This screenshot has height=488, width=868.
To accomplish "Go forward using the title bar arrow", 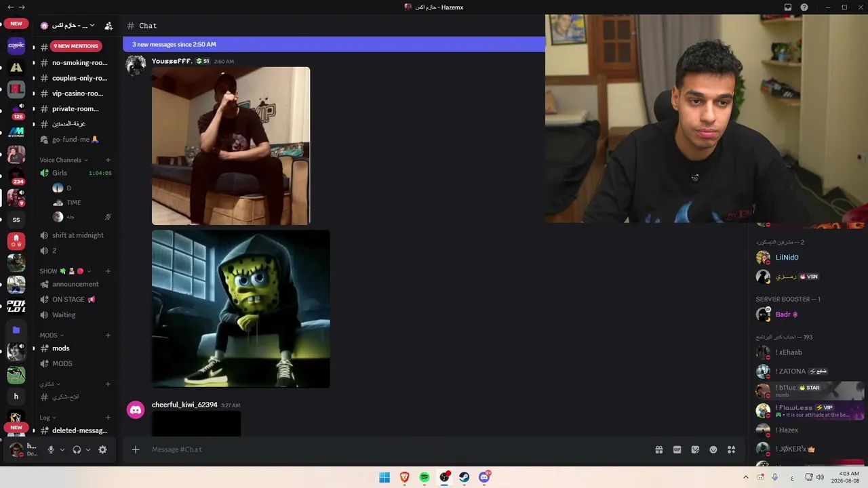I will click(22, 7).
